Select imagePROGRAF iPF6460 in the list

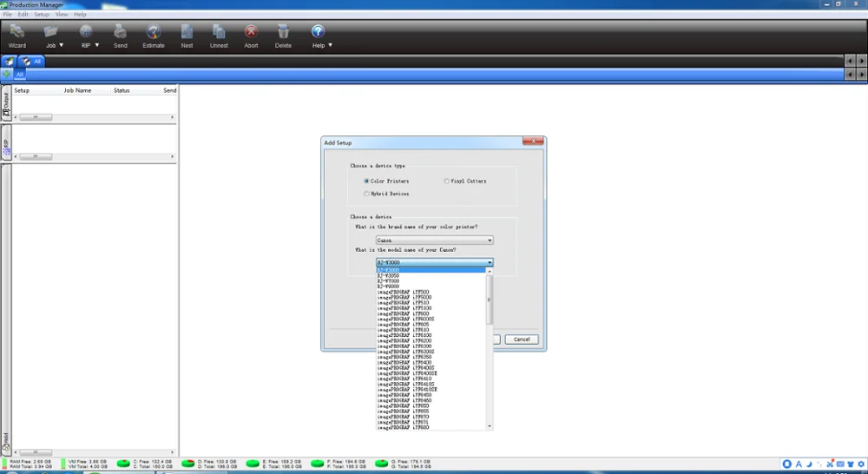[431, 400]
